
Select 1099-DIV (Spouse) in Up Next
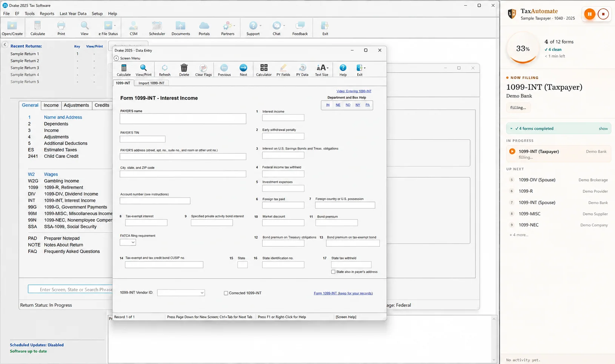coord(558,180)
